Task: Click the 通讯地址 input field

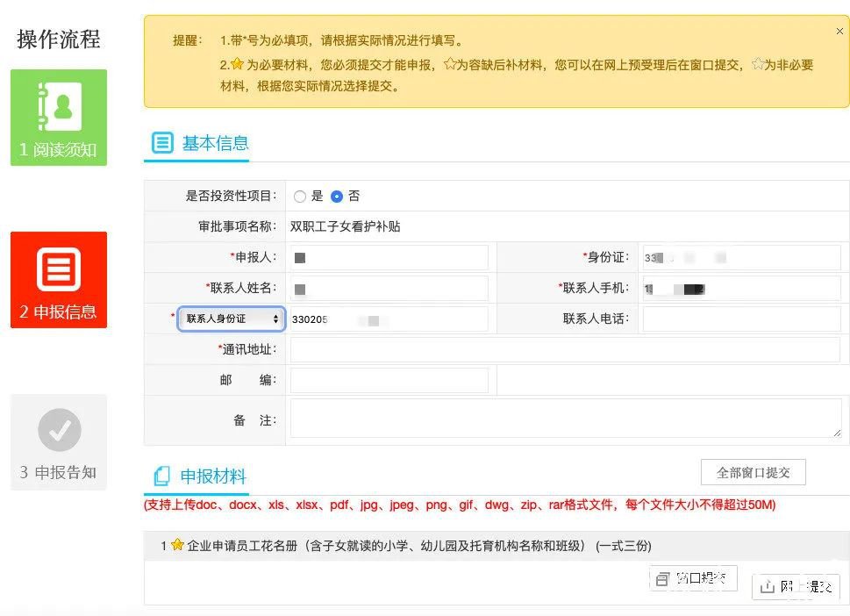Action: click(565, 349)
